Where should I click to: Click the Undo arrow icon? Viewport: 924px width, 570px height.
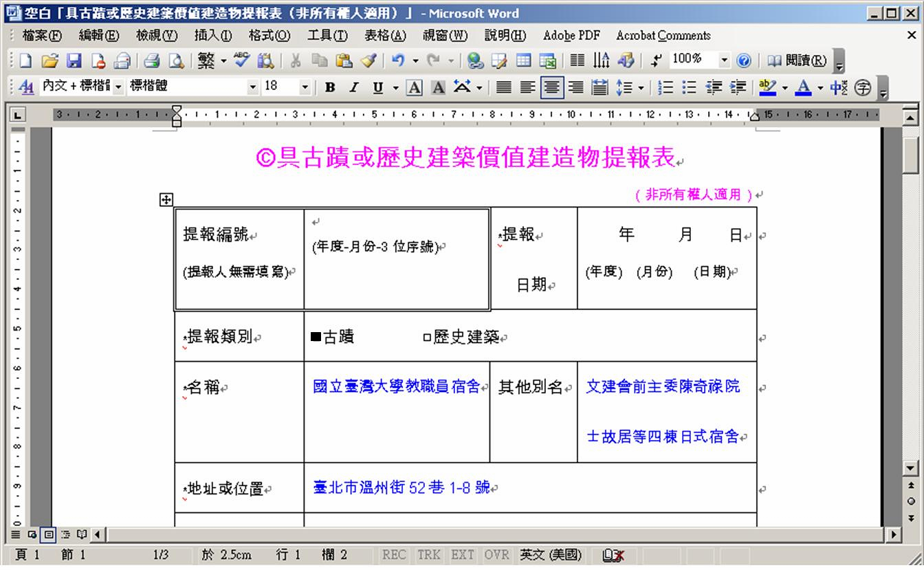point(398,61)
